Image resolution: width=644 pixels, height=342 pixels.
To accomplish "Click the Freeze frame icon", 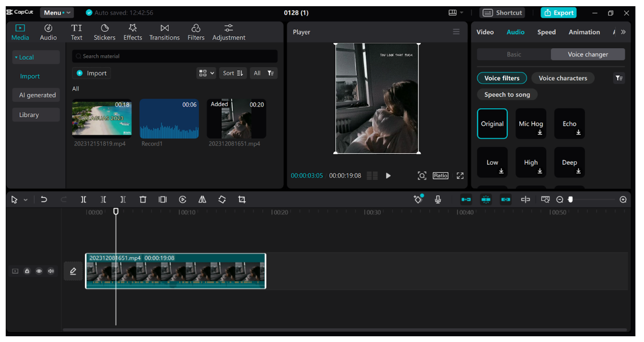I will point(163,200).
